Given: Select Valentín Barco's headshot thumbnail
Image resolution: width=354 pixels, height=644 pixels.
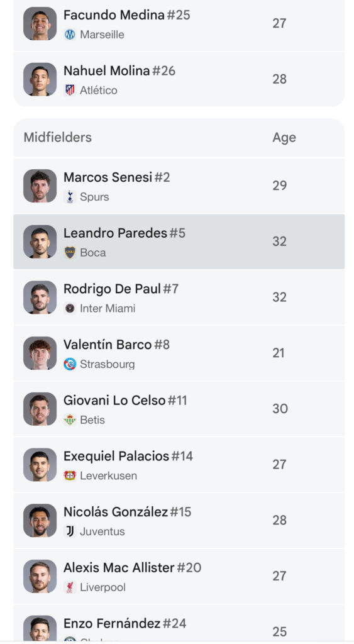Looking at the screenshot, I should coord(40,353).
